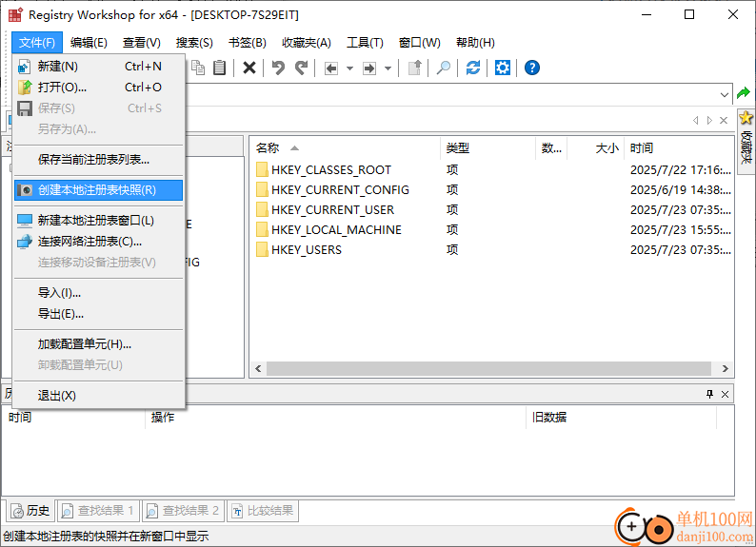The width and height of the screenshot is (756, 547).
Task: Select 加载配置单元(H)... menu entry
Action: (x=99, y=344)
